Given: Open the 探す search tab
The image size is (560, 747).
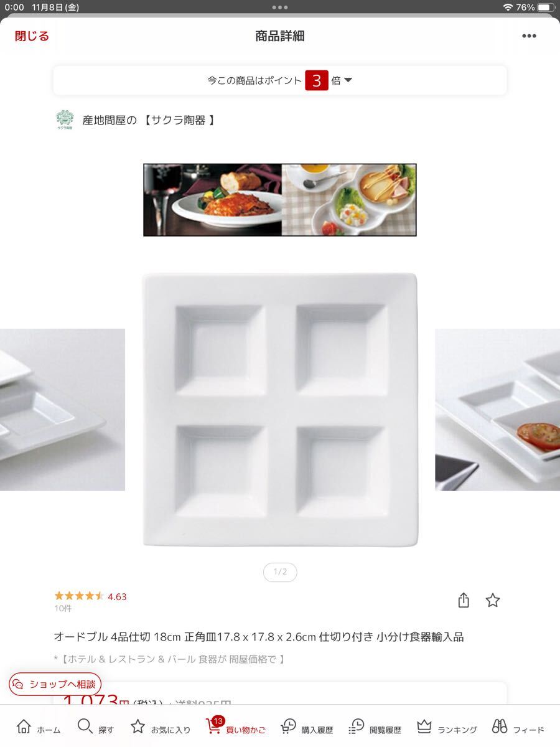Looking at the screenshot, I should coord(96,727).
